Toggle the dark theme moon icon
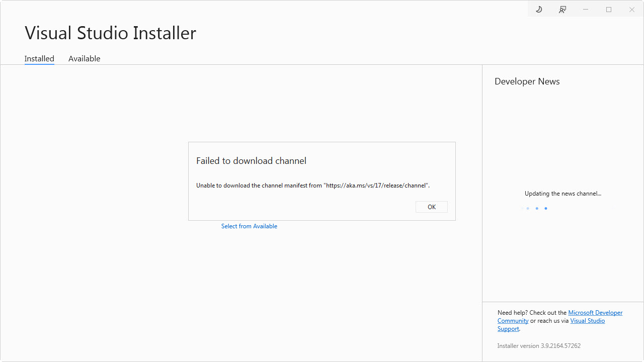Viewport: 644px width, 362px height. point(539,10)
